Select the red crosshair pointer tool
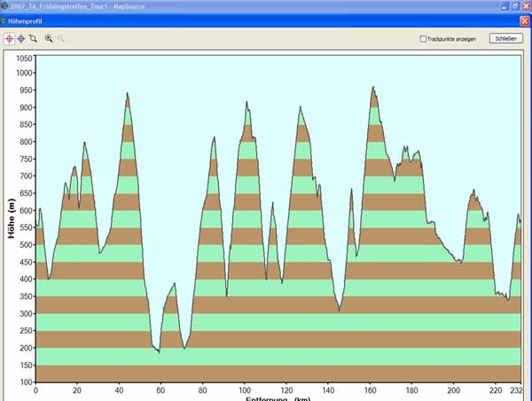Image resolution: width=532 pixels, height=401 pixels. point(10,39)
